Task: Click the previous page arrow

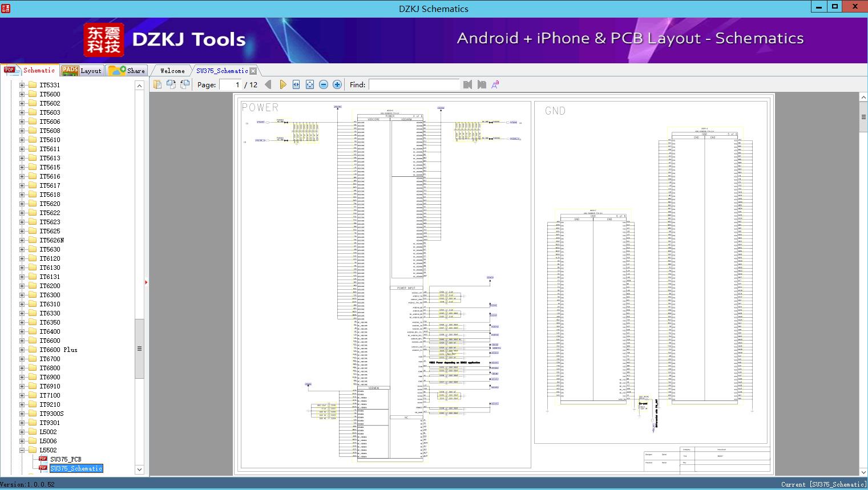Action: tap(268, 84)
